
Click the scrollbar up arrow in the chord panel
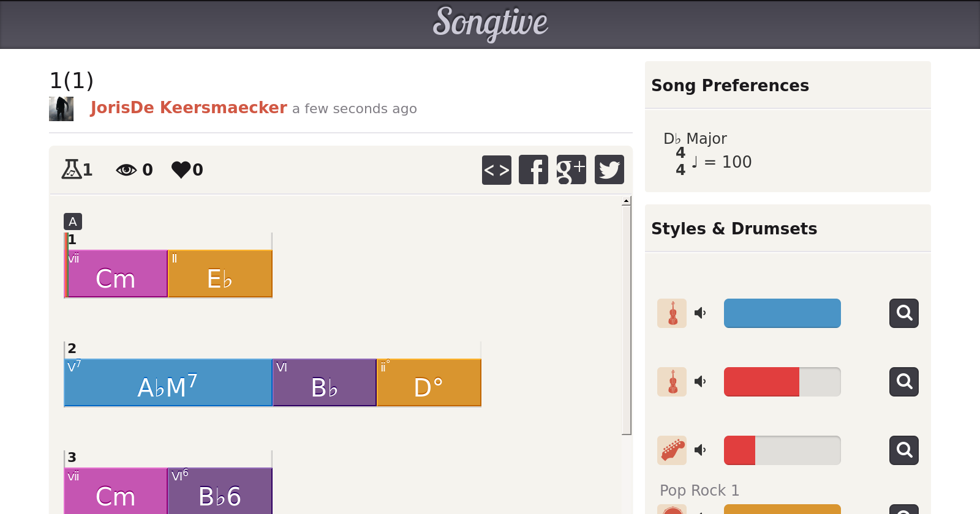[x=626, y=201]
